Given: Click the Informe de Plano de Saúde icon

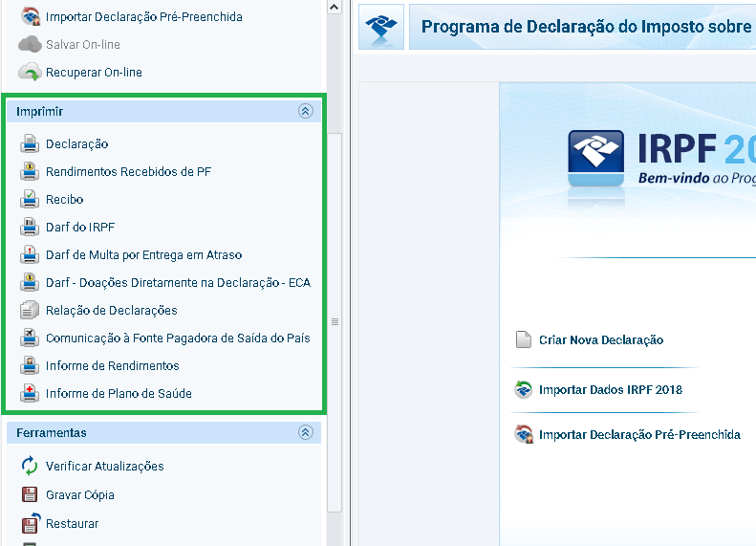Looking at the screenshot, I should [30, 393].
